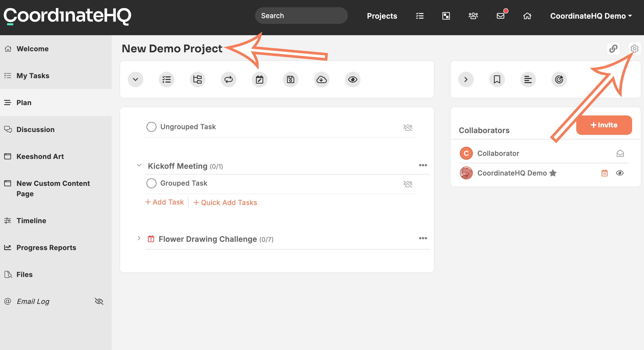
Task: Open the CoordinateHQ Demo account dropdown
Action: [x=591, y=16]
